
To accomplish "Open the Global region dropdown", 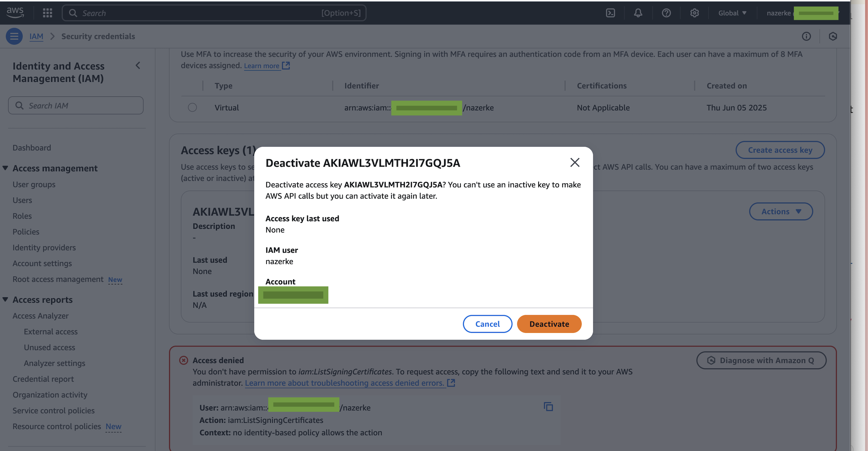I will click(732, 13).
